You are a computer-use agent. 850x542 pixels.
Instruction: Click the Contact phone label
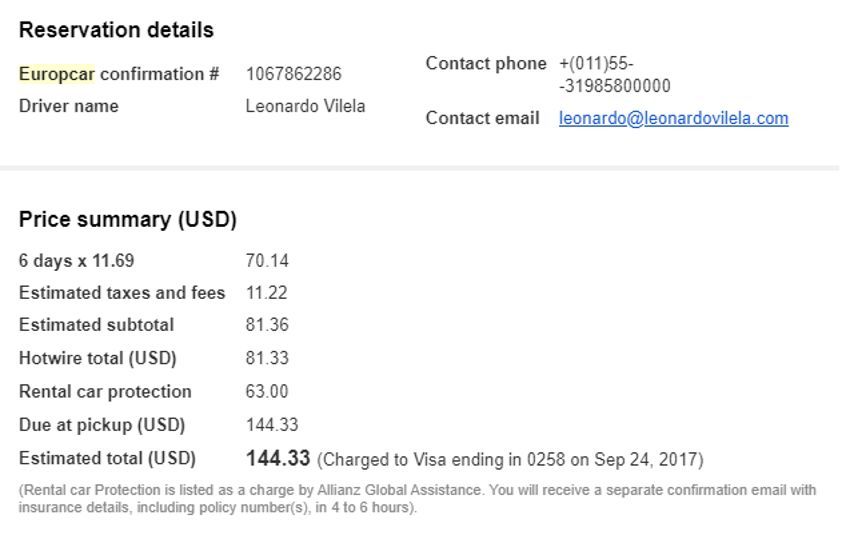486,63
